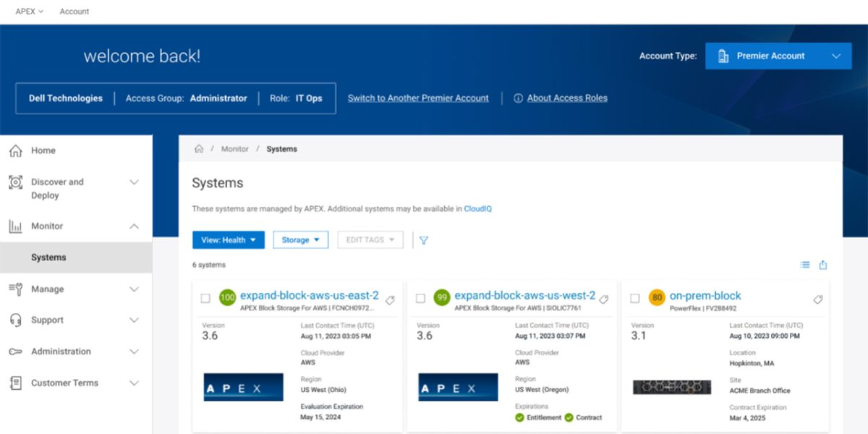Viewport: 868px width, 434px height.
Task: Open the Storage filter dropdown
Action: coord(300,240)
